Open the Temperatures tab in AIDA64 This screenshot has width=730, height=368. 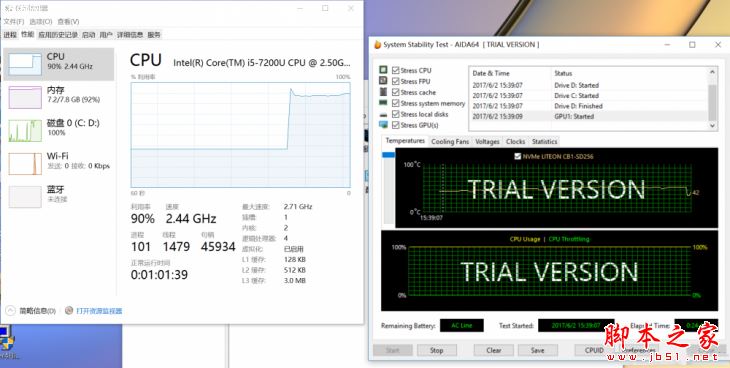coord(405,141)
